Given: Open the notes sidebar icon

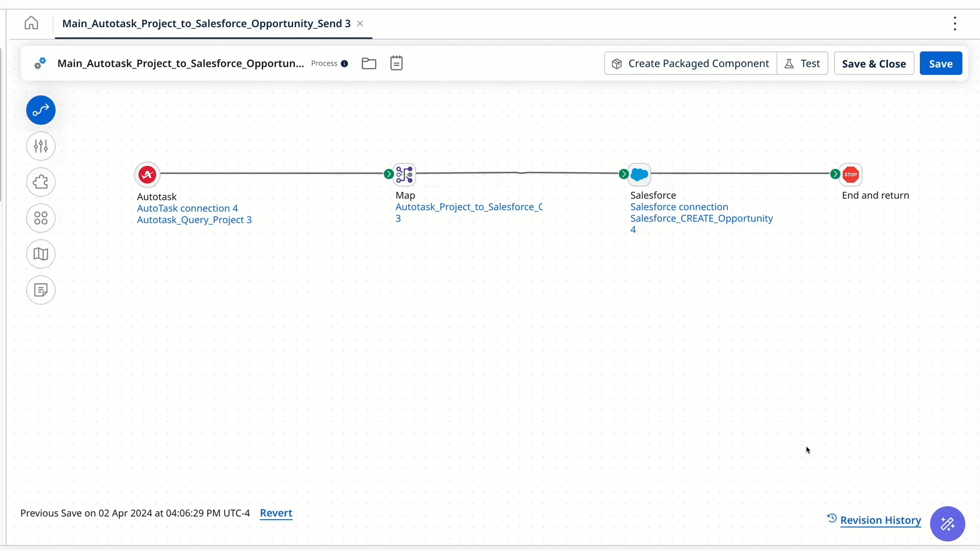Looking at the screenshot, I should [41, 290].
